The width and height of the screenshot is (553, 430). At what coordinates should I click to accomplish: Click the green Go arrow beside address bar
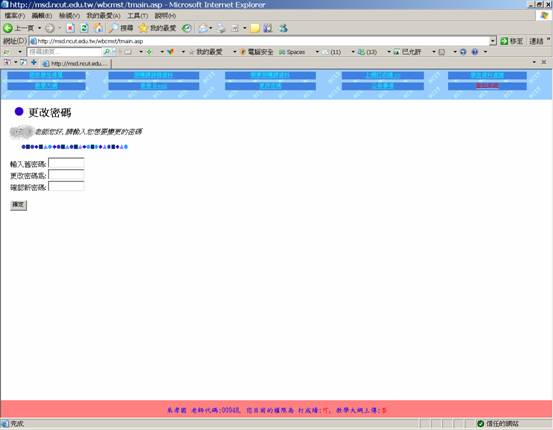pyautogui.click(x=504, y=41)
